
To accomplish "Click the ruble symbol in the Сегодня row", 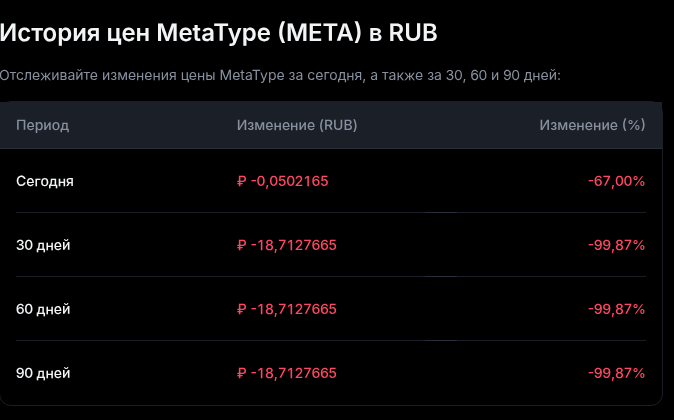I will click(242, 181).
